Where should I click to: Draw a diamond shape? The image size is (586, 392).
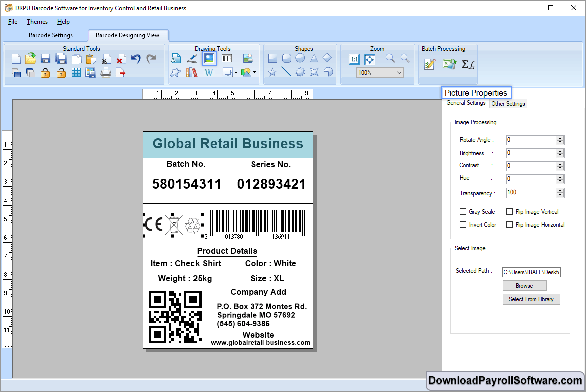[327, 58]
